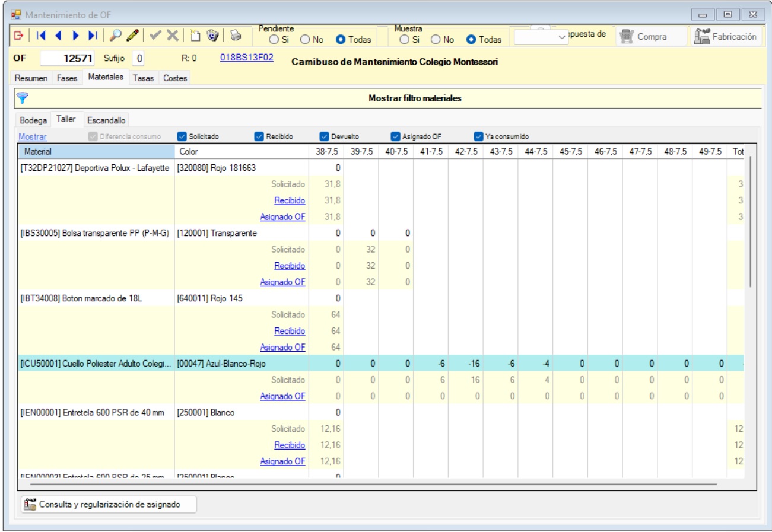Screen dimensions: 772x532
Task: Click the horizontal scrollbar of materials grid
Action: (x=374, y=484)
